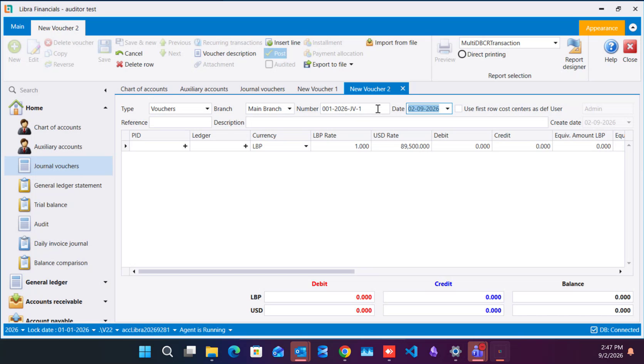Expand the General ledger sidebar section
644x364 pixels.
pos(105,282)
